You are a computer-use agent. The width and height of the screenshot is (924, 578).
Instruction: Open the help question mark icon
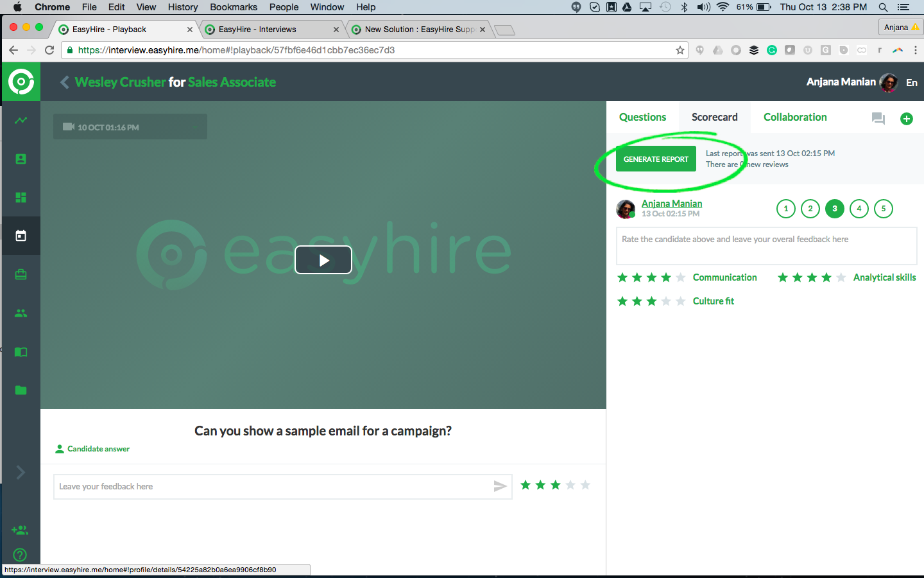point(20,555)
